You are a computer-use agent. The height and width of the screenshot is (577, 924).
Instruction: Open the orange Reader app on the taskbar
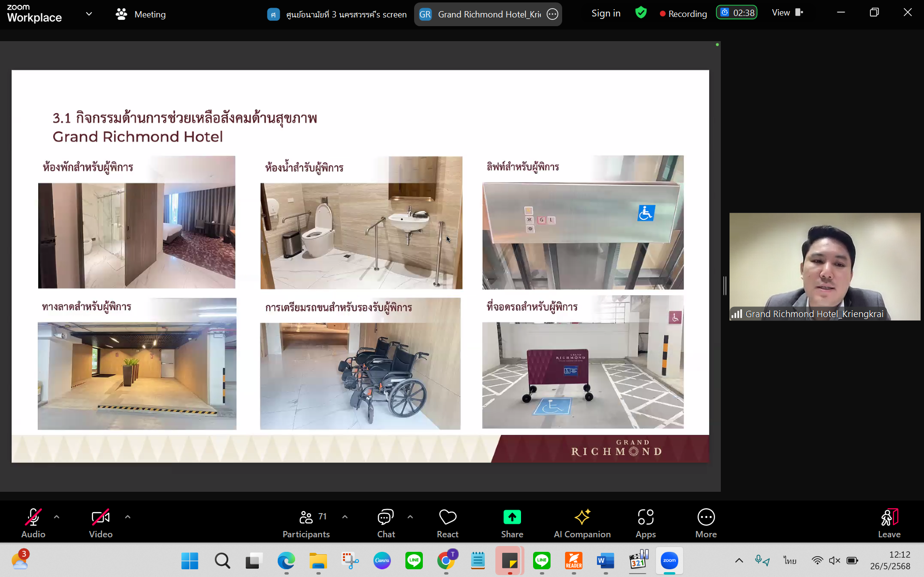(574, 561)
